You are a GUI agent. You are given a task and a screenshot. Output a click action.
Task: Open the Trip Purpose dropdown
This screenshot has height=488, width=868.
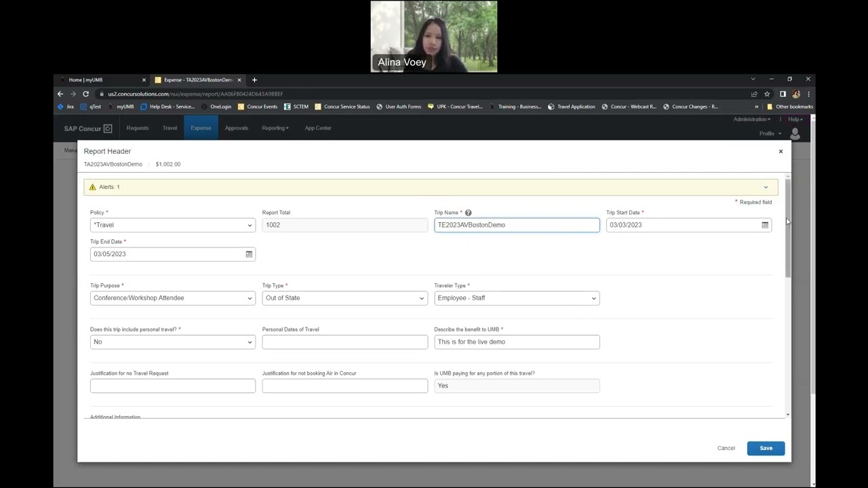[x=173, y=298]
